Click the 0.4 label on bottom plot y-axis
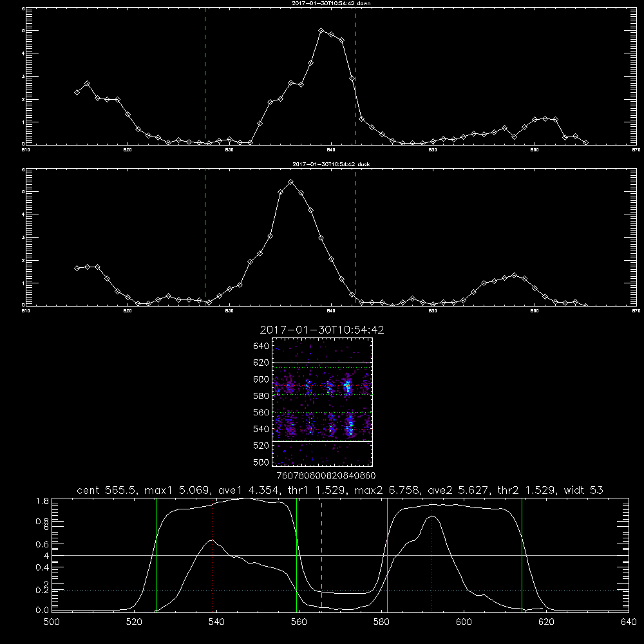The height and width of the screenshot is (644, 644). tap(43, 567)
